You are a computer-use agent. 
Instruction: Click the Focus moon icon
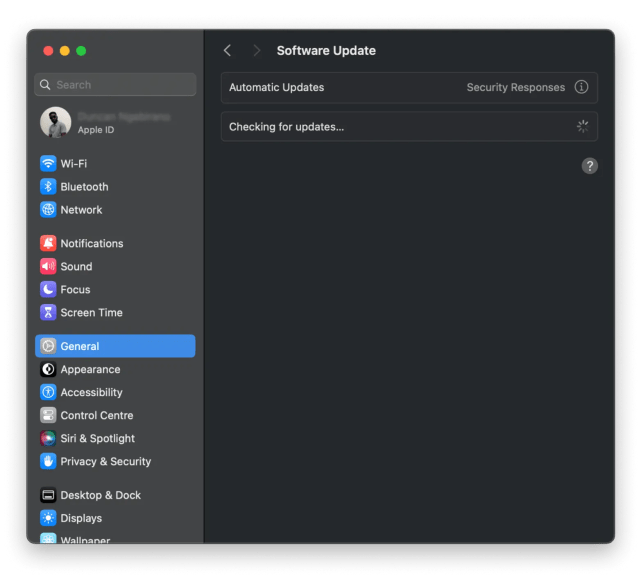point(48,289)
